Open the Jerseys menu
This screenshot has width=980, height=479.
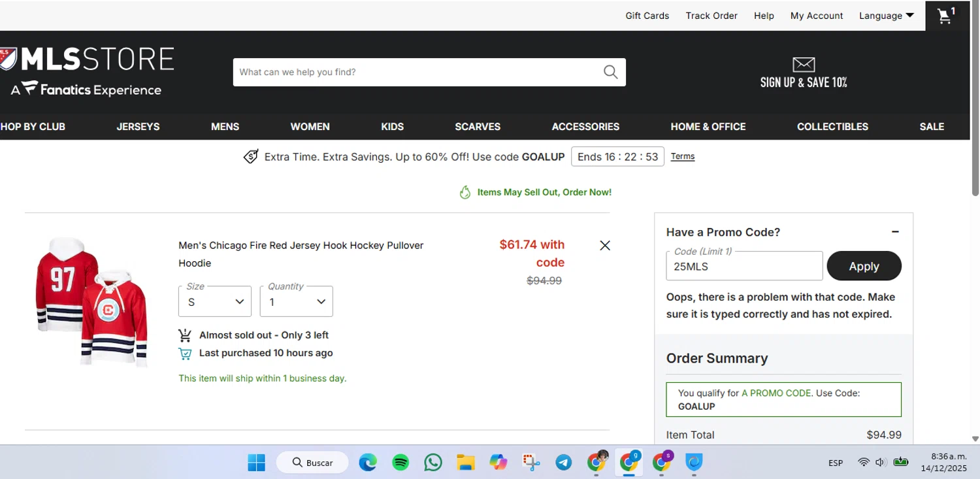[x=138, y=127]
